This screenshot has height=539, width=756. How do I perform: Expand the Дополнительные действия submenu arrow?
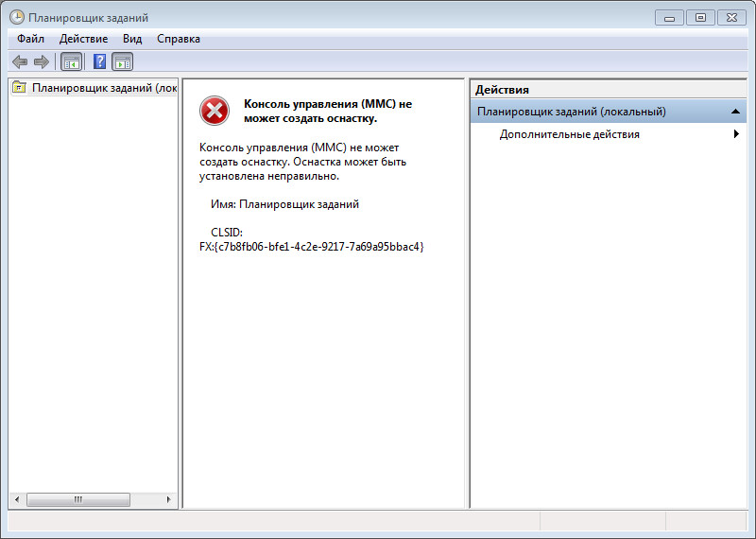point(735,134)
